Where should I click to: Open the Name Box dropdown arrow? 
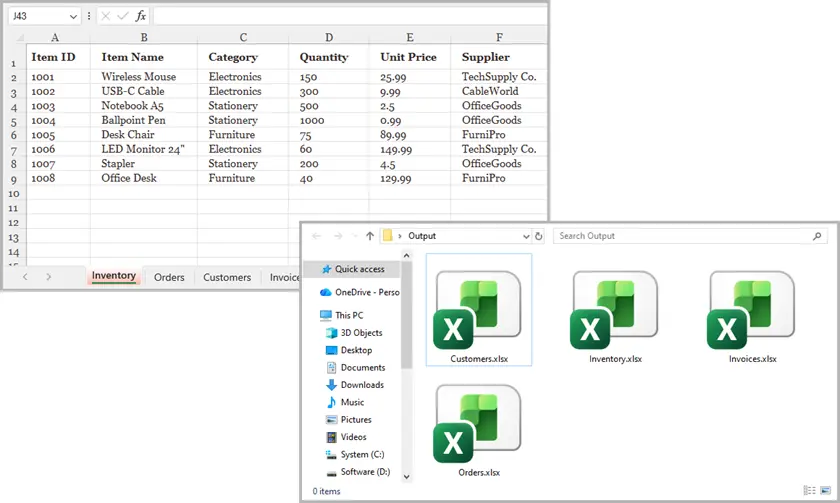pyautogui.click(x=75, y=17)
